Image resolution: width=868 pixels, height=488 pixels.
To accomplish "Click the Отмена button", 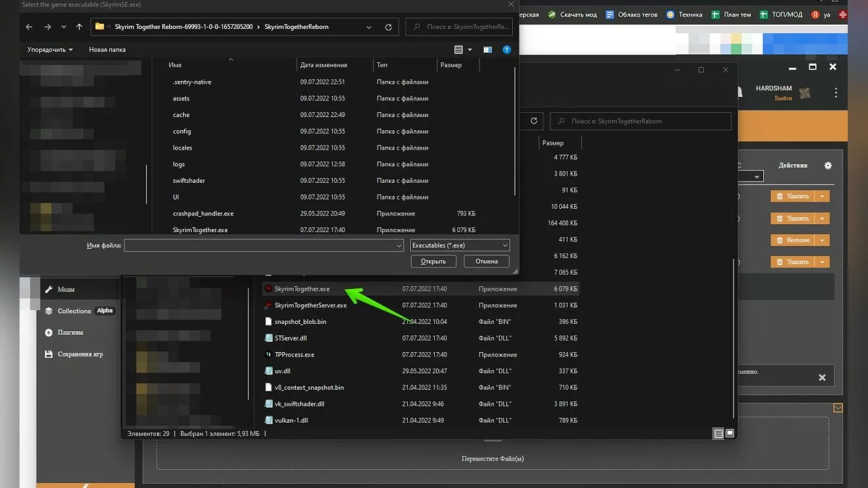I will 486,262.
